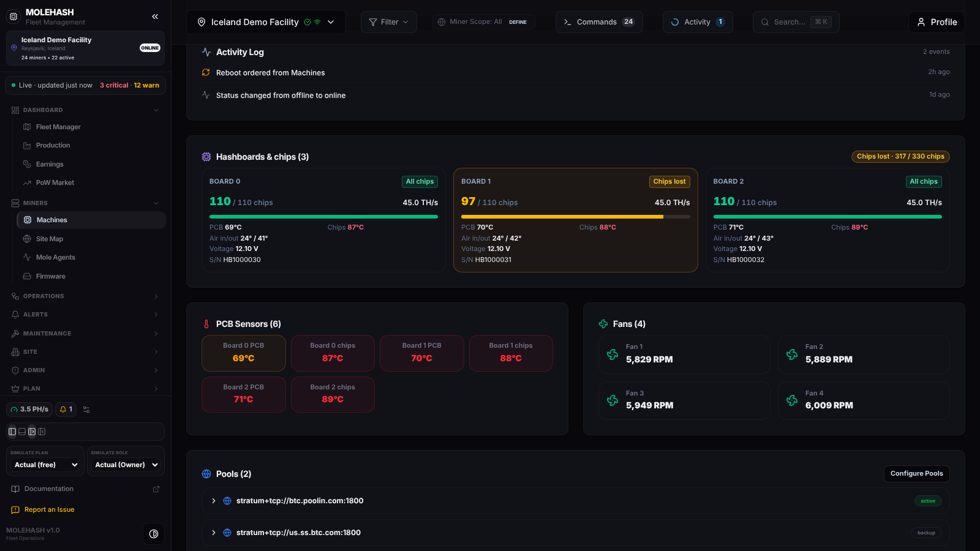The width and height of the screenshot is (980, 551).
Task: Open the Report an Issue link
Action: (x=49, y=510)
